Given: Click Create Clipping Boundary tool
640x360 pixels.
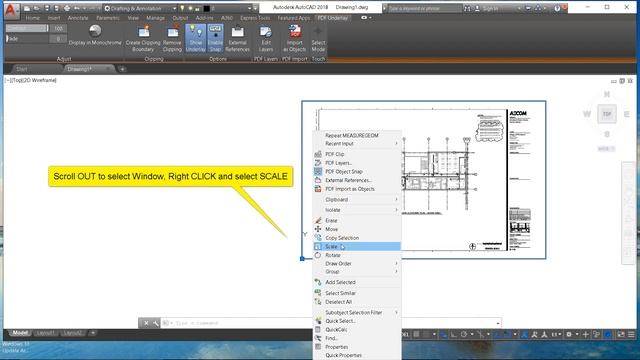Looking at the screenshot, I should (143, 38).
